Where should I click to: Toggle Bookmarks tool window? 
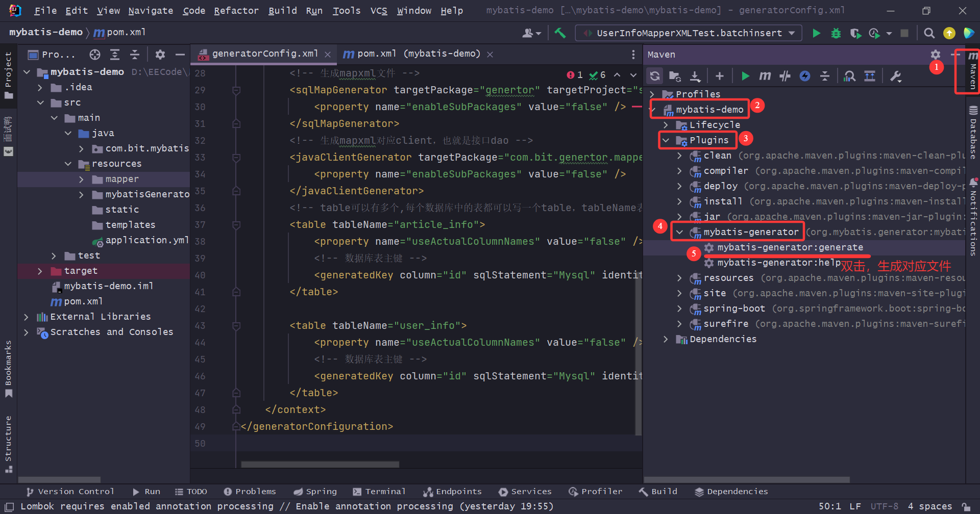[x=8, y=369]
